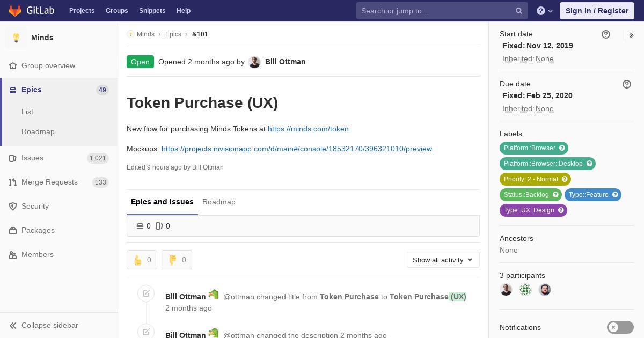Open help icon on Platform::Browser::Desktop label
Image resolution: width=644 pixels, height=338 pixels.
[589, 164]
